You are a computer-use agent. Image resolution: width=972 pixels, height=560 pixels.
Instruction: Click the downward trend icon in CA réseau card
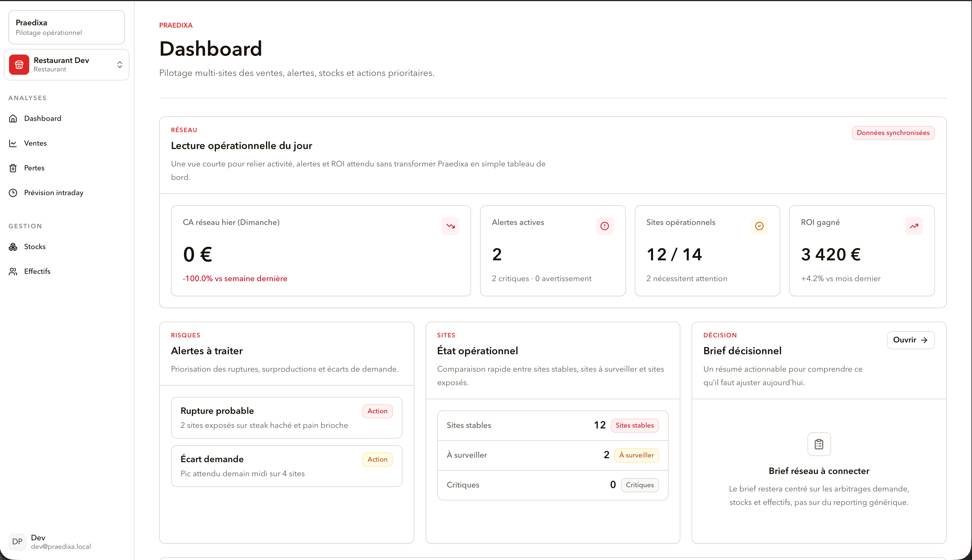point(450,226)
